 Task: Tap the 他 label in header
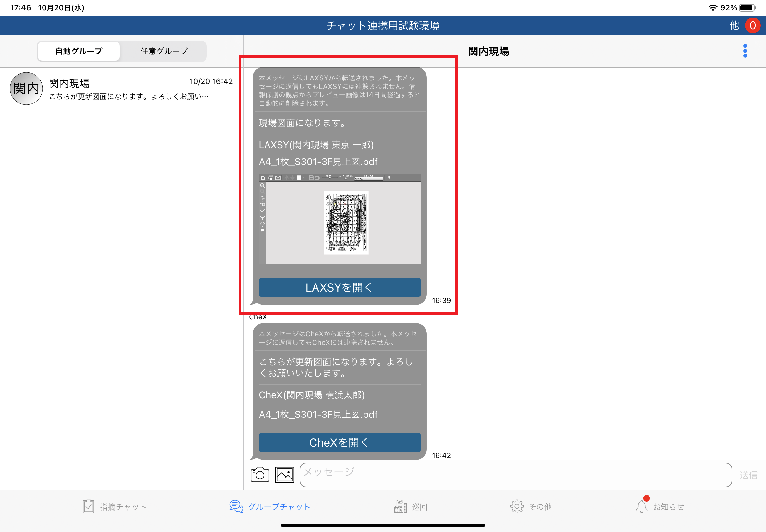coord(734,26)
